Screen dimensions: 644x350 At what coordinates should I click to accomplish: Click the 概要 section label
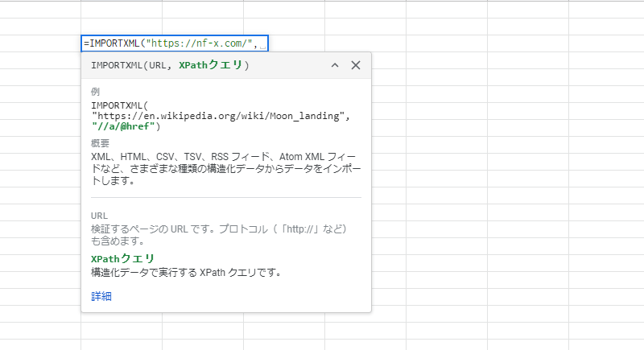coord(100,143)
